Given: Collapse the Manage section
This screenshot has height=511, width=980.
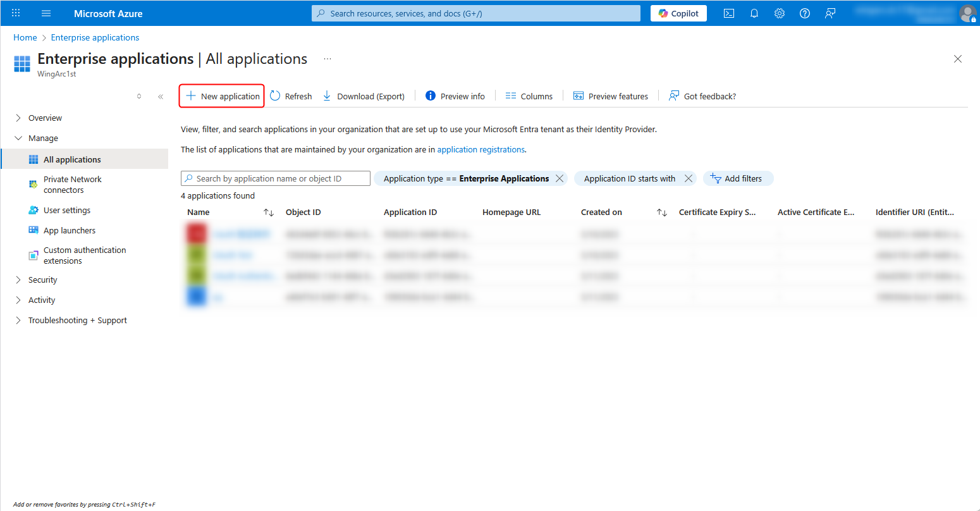Looking at the screenshot, I should click(x=18, y=138).
